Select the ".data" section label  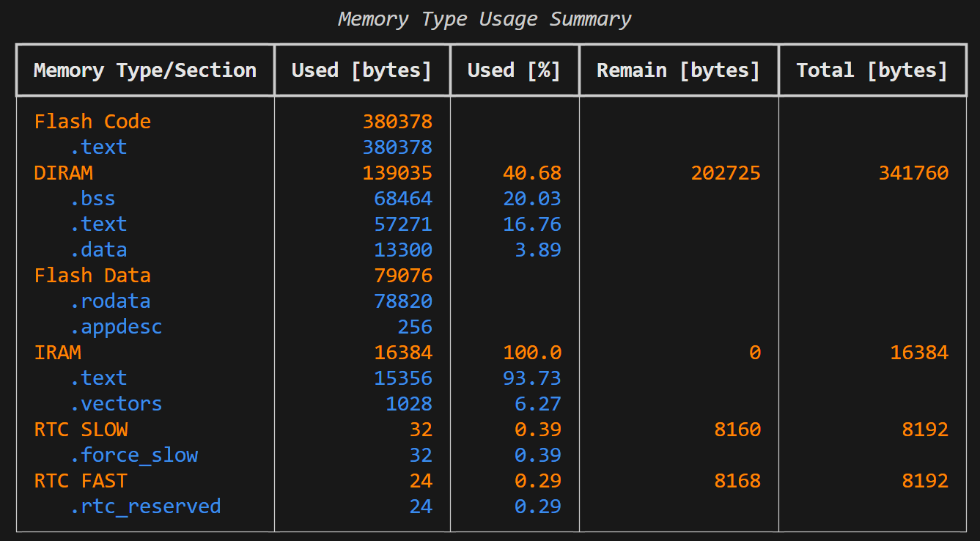point(98,250)
